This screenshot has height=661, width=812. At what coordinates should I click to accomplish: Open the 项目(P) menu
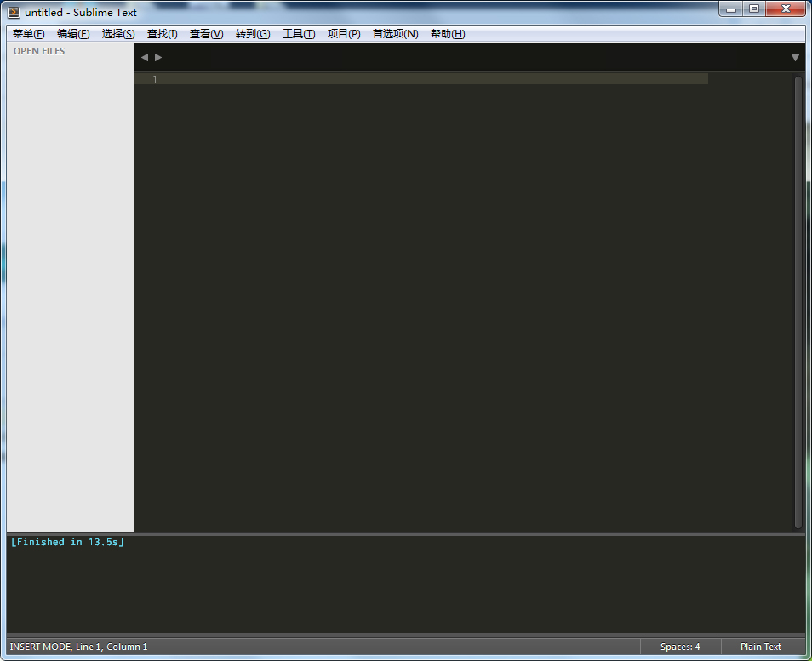345,34
